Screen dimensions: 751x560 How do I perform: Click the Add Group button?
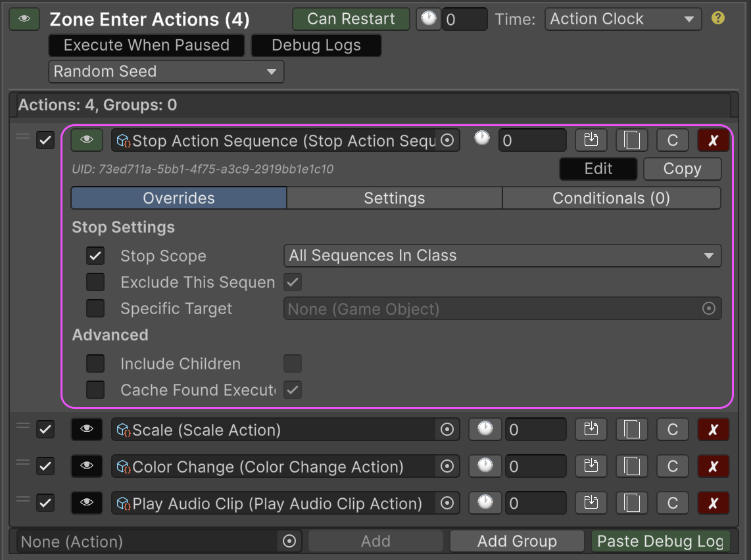[x=517, y=541]
